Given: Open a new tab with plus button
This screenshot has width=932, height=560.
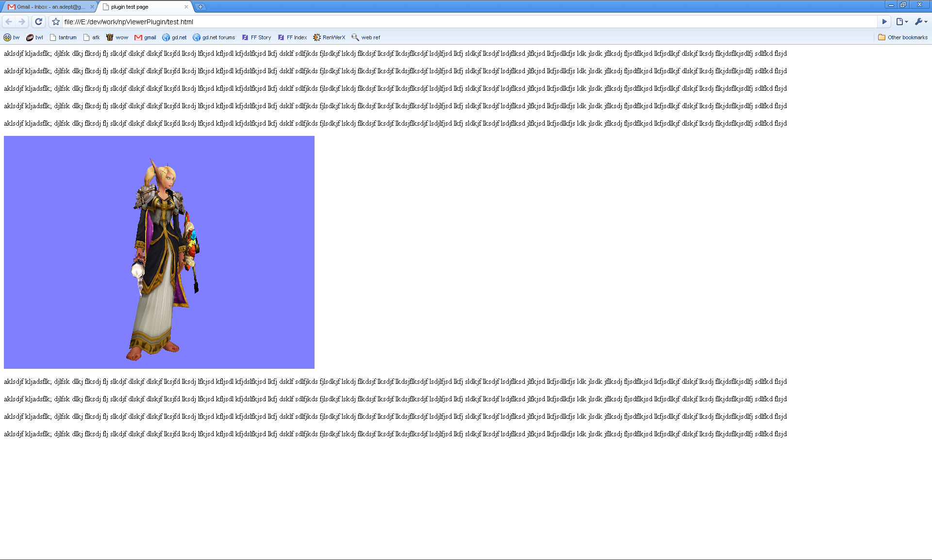Looking at the screenshot, I should (x=200, y=7).
